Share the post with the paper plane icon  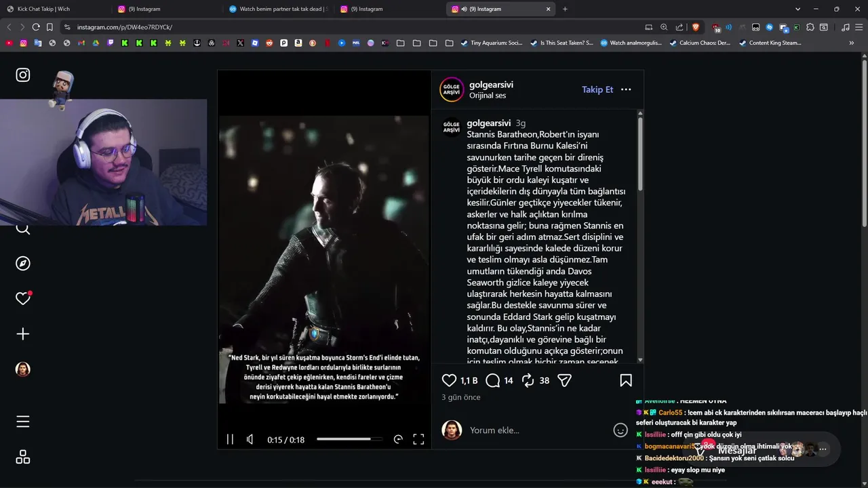click(x=564, y=380)
